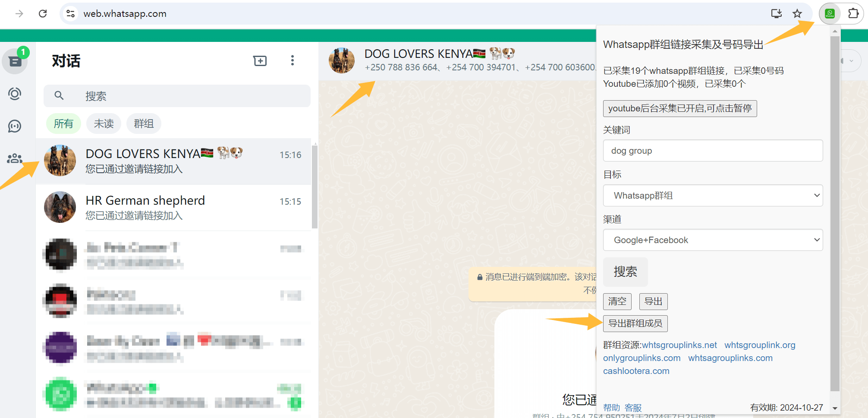Click the popup scrollbar up arrow

[x=835, y=31]
